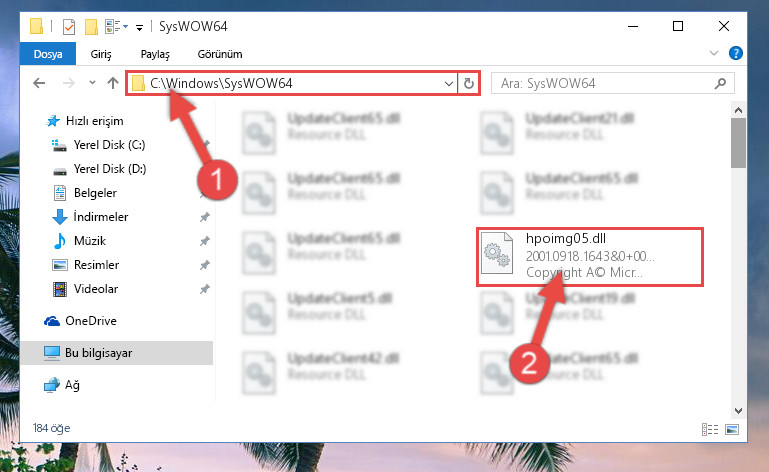The height and width of the screenshot is (472, 769).
Task: Refresh the SysWOW64 folder view
Action: 469,83
